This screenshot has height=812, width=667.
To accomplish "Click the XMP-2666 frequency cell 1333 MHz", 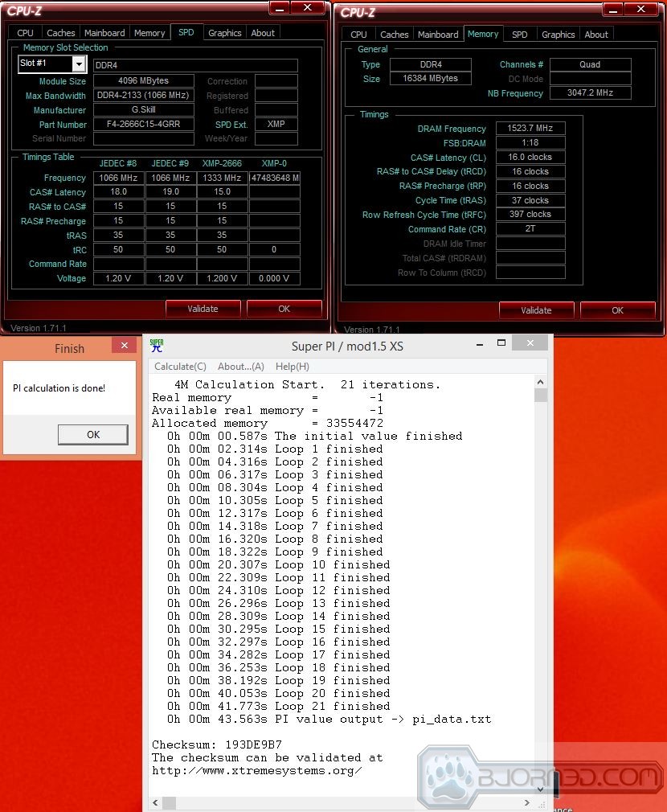I will click(x=222, y=178).
